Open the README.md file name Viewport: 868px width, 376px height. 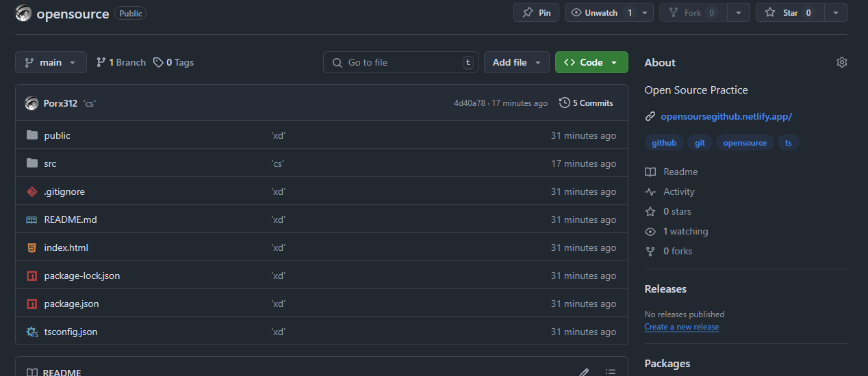point(71,219)
